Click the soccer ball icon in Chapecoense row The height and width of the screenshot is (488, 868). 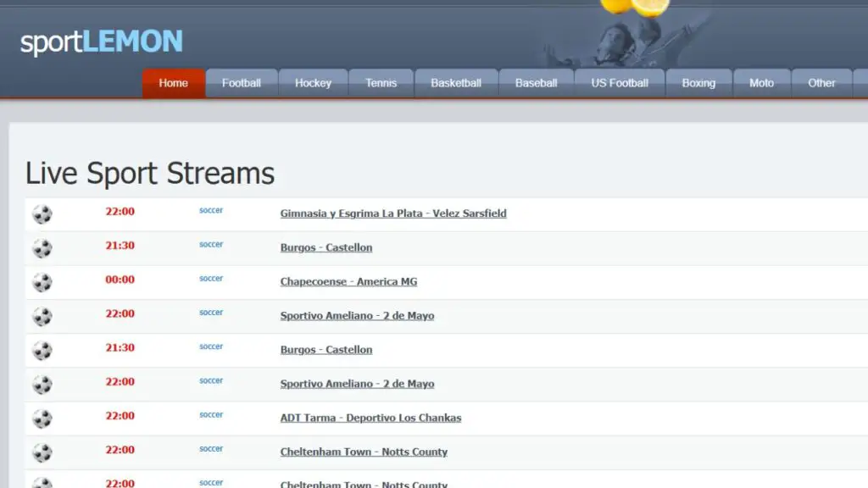pos(42,282)
